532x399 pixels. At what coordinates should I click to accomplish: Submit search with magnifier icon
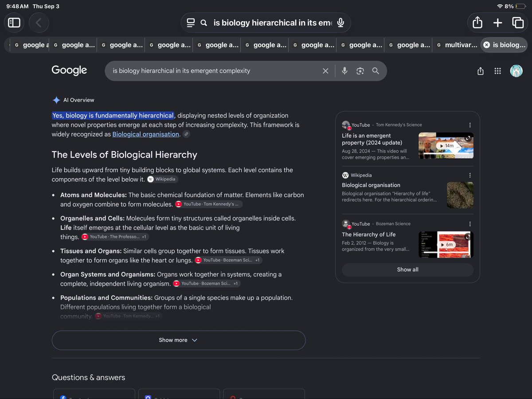point(376,71)
